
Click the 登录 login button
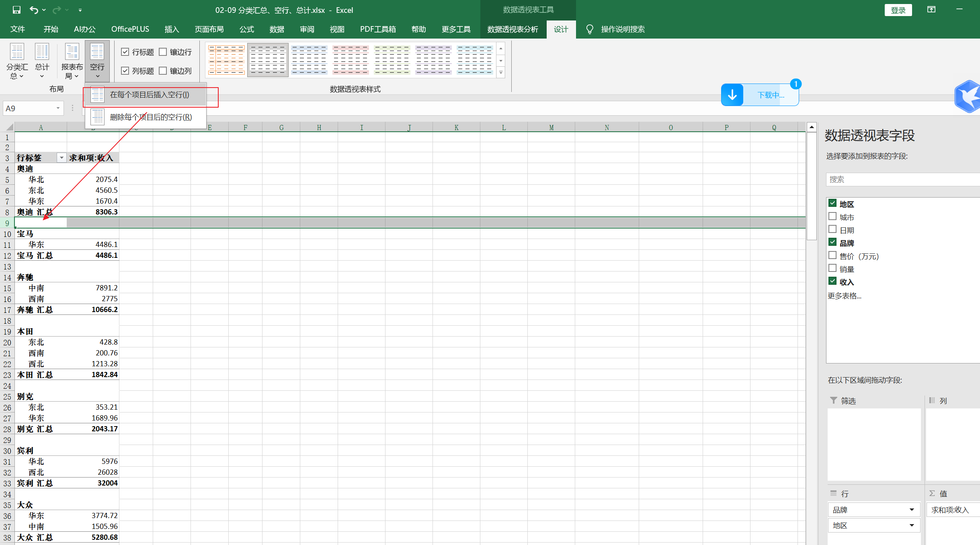click(898, 10)
